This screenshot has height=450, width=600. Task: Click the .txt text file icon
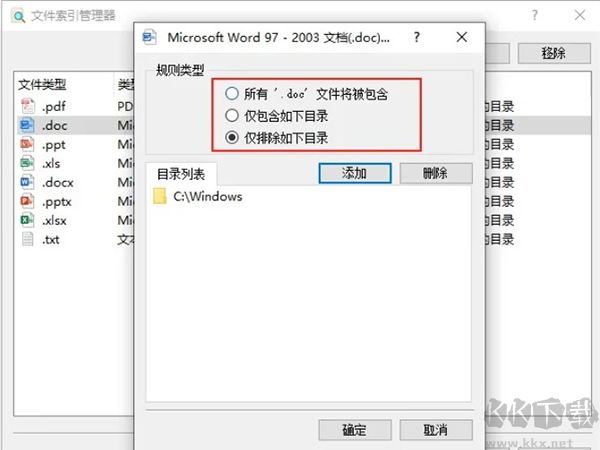pyautogui.click(x=28, y=240)
